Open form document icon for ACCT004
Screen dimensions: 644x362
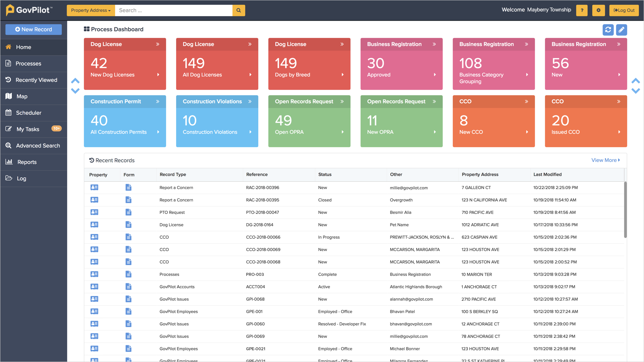(128, 287)
